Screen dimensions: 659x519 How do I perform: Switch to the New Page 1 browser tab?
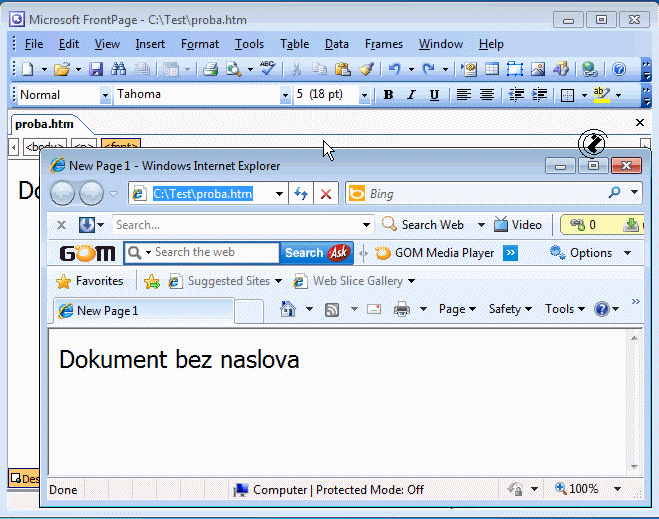(x=140, y=311)
